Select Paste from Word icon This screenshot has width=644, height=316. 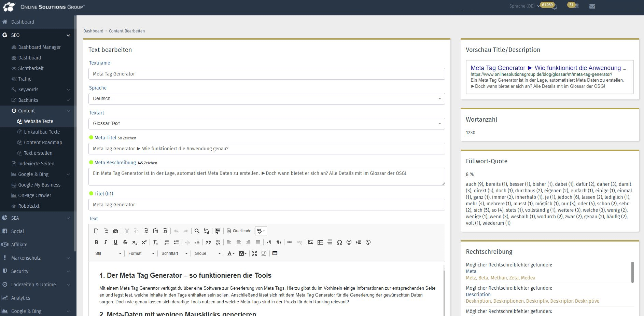[165, 231]
